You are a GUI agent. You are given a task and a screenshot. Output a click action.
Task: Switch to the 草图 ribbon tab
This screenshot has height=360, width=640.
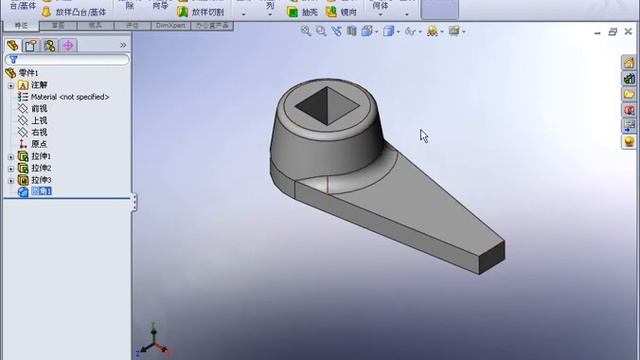[x=58, y=26]
